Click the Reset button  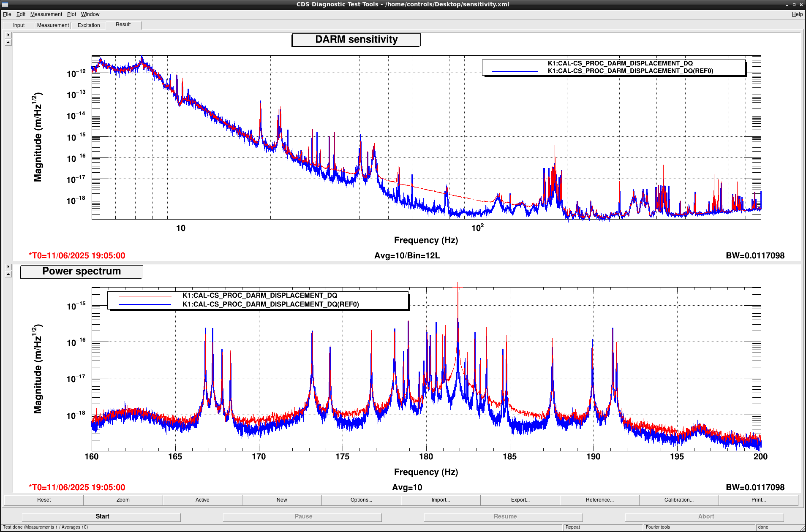pyautogui.click(x=44, y=500)
